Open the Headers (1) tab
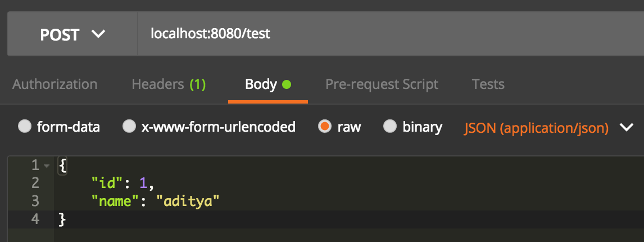644x242 pixels. coord(169,84)
